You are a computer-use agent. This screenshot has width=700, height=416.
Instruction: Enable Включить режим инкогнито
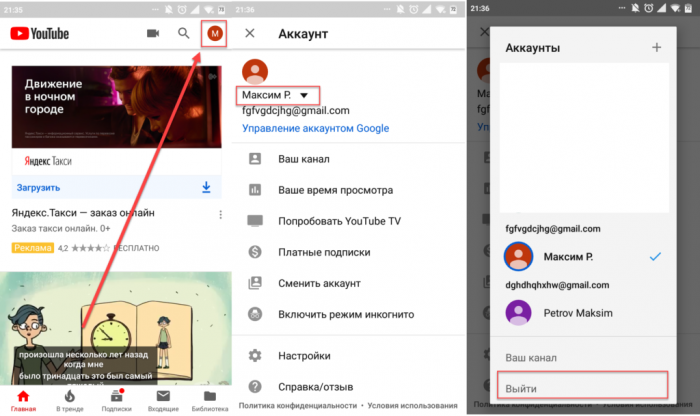(x=340, y=314)
